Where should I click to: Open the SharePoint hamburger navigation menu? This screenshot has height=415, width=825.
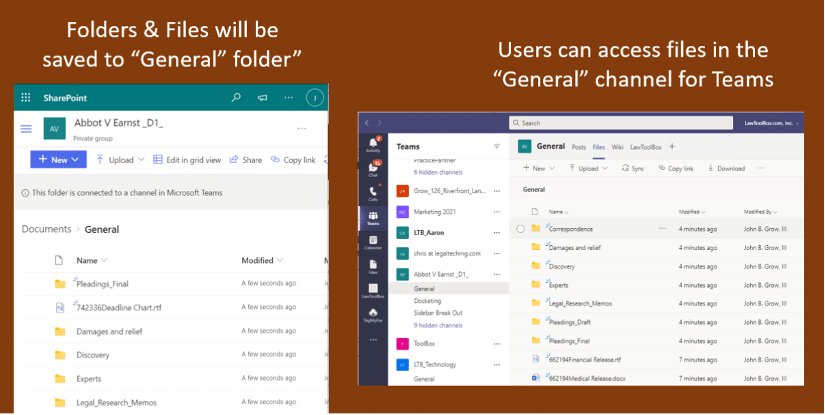click(26, 128)
